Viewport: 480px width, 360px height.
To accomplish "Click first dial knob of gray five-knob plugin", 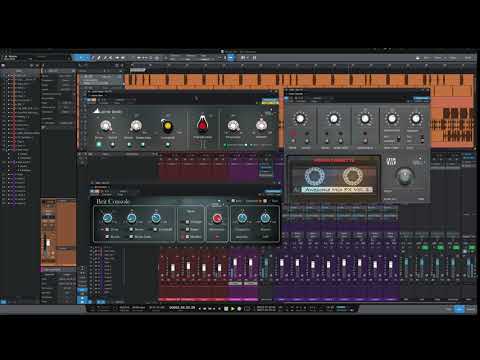I will click(x=300, y=118).
